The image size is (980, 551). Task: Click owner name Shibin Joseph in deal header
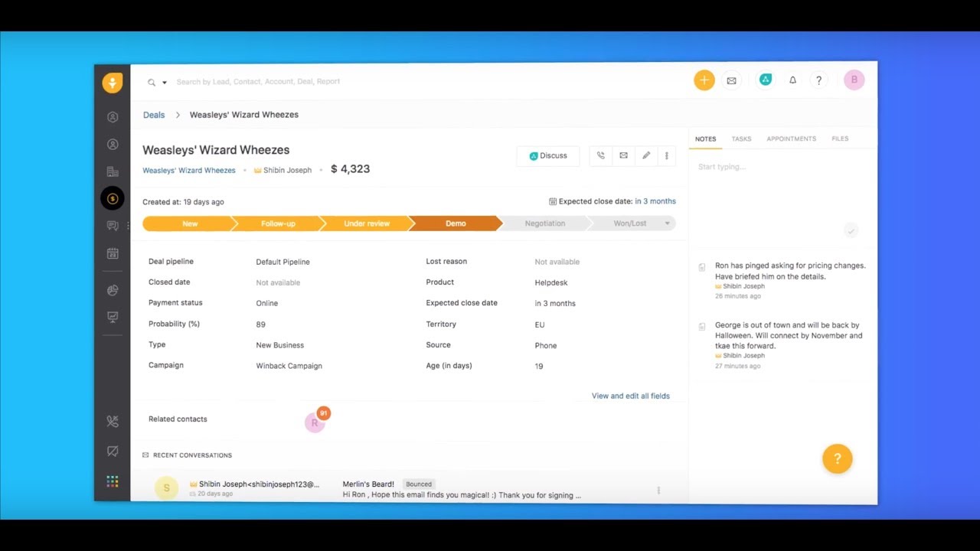(x=287, y=170)
